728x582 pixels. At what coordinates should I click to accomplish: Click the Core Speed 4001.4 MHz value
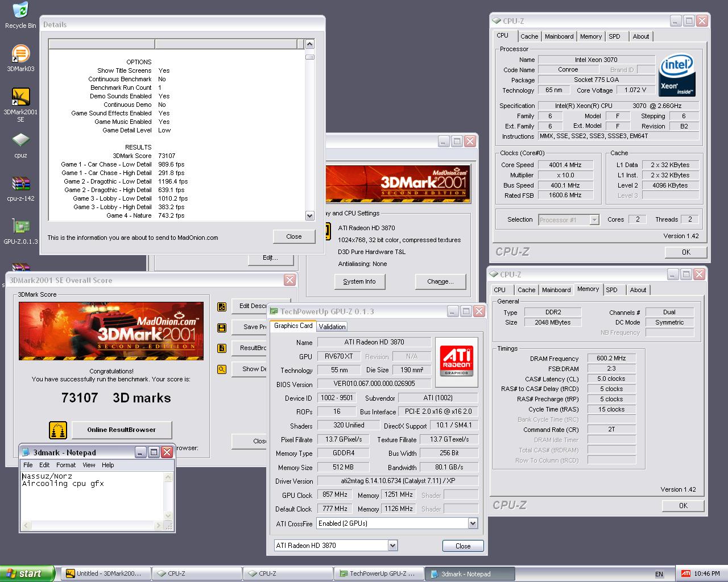coord(565,165)
